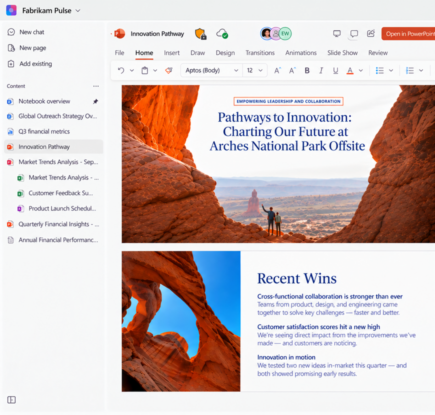Click the pin icon next to Notebook overview
The height and width of the screenshot is (415, 435).
coord(95,101)
